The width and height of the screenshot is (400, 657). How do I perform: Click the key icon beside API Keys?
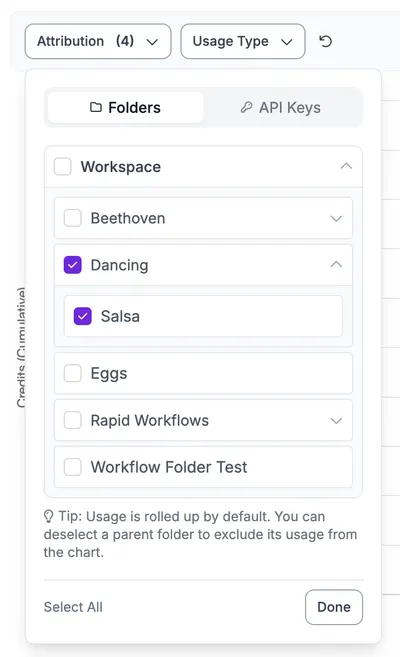(x=246, y=107)
